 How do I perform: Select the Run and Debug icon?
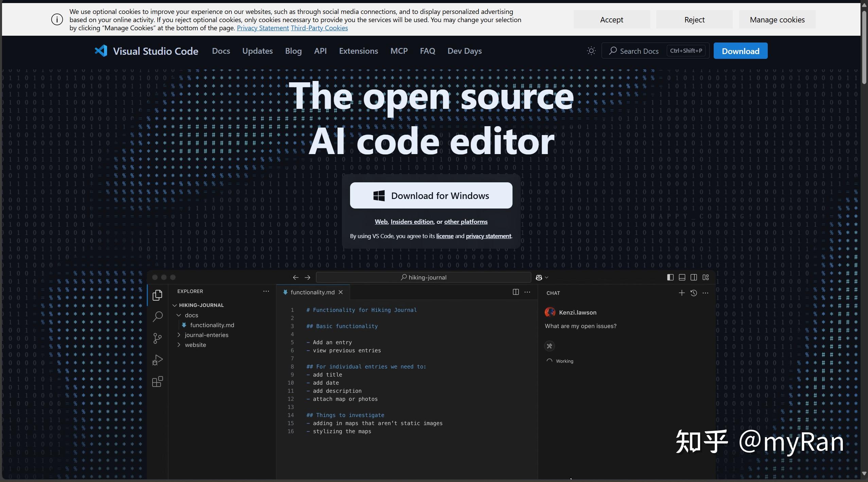coord(157,360)
